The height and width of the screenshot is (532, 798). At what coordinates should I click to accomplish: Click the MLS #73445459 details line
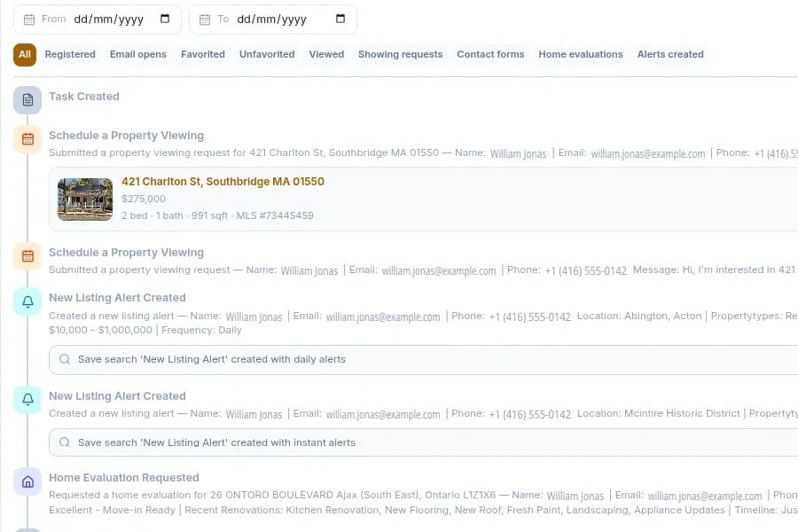tap(217, 215)
